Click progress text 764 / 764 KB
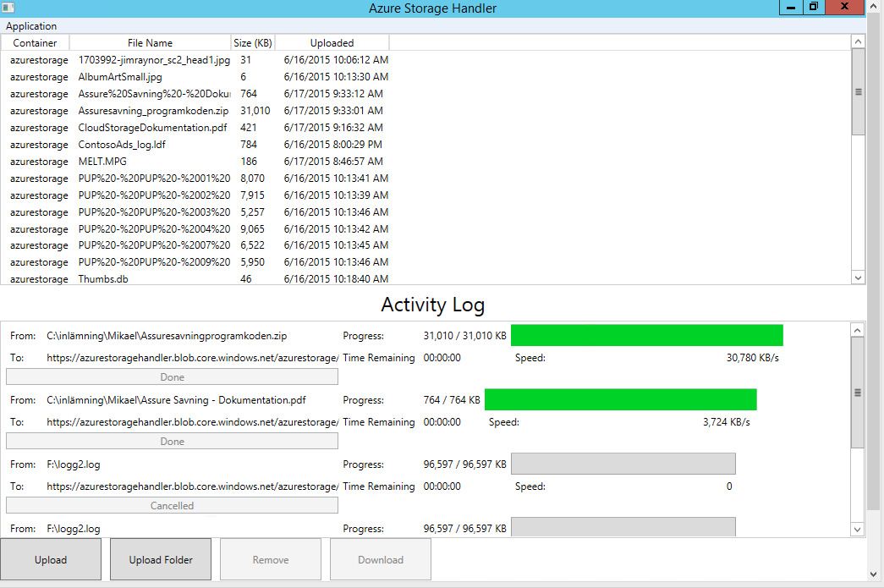Viewport: 884px width, 588px height. coord(452,399)
